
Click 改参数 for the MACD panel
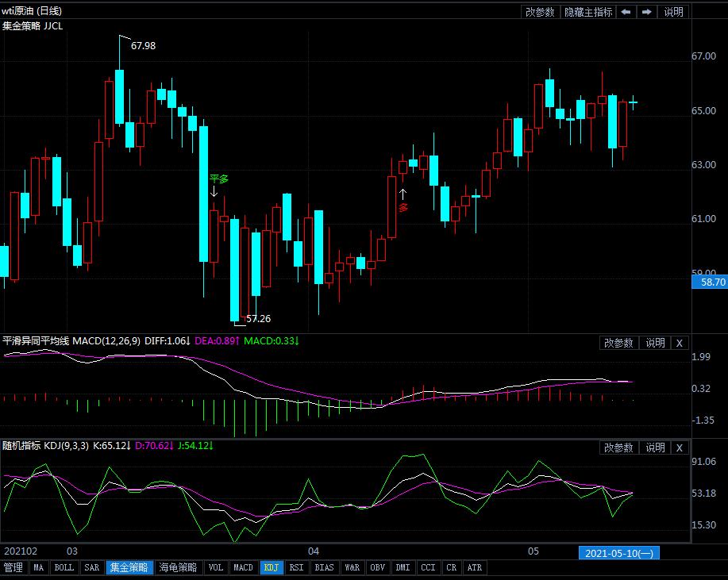[618, 343]
